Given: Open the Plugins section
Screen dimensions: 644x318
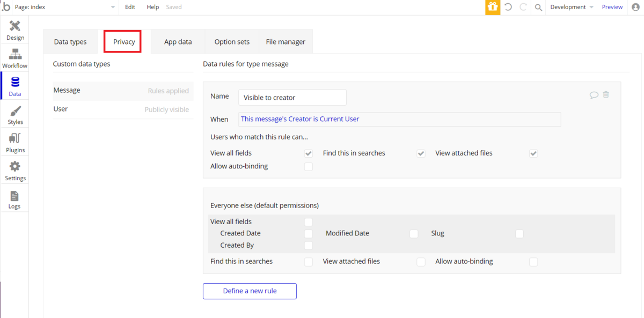Looking at the screenshot, I should pos(15,143).
